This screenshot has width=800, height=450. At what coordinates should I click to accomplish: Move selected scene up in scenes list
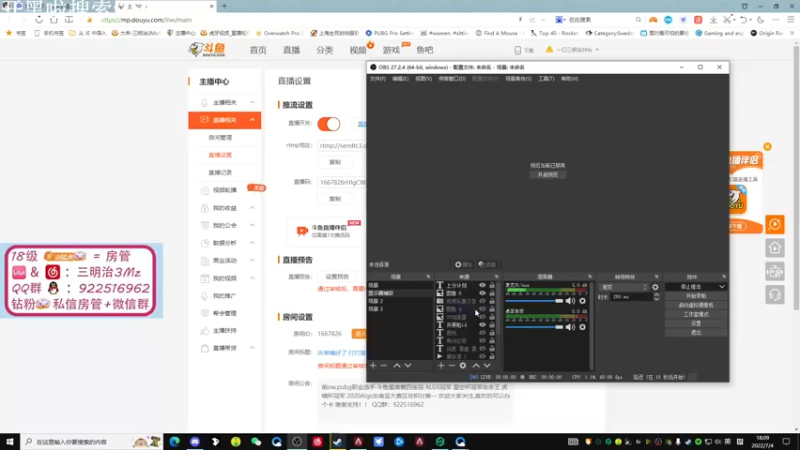(x=396, y=365)
